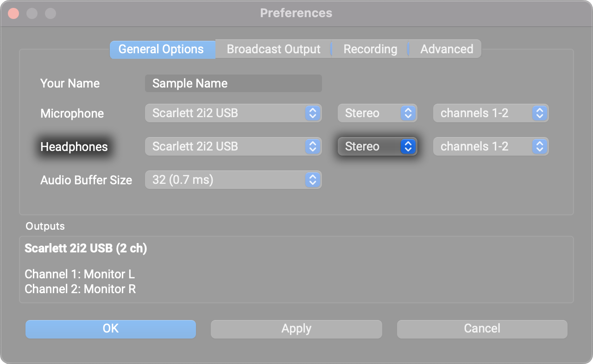The image size is (593, 364).
Task: Open the Headphones device dropdown
Action: coord(233,147)
